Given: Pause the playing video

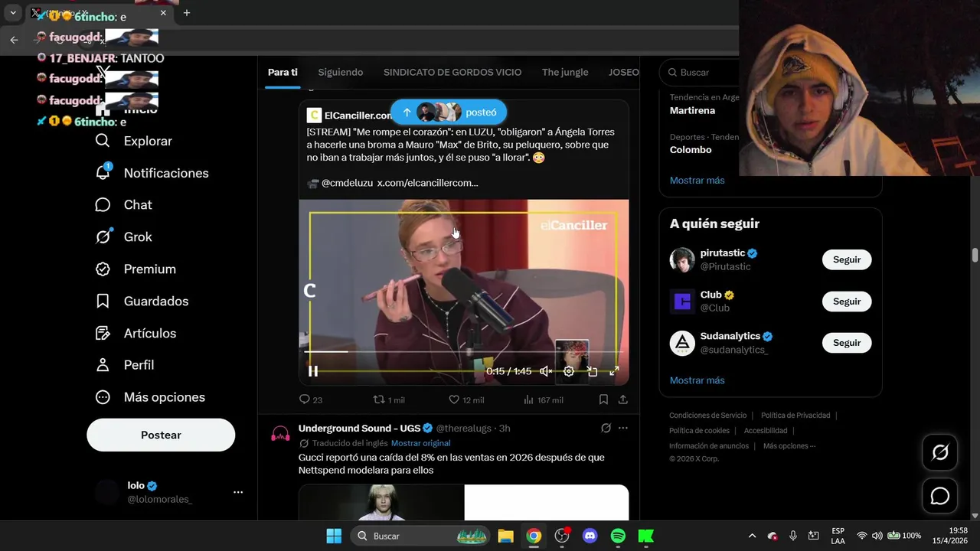Looking at the screenshot, I should [x=312, y=371].
